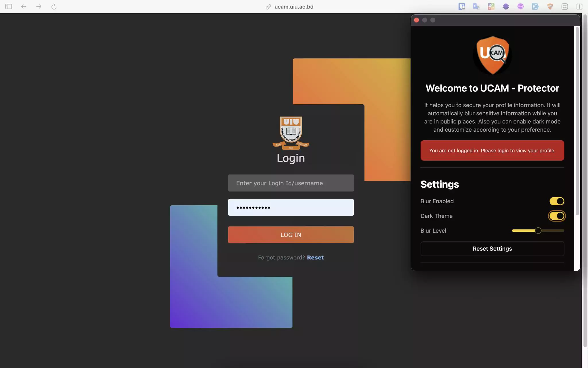This screenshot has height=368, width=588.
Task: Click into the password field
Action: (x=291, y=207)
